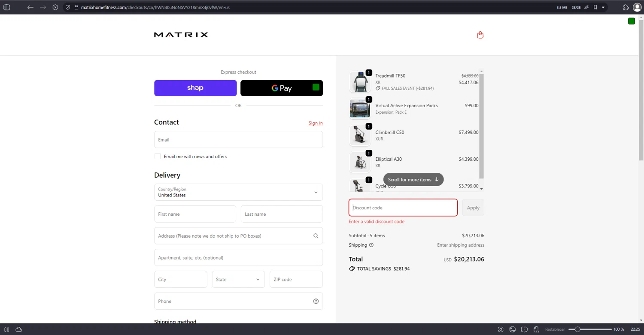Pay with the Google Pay button
The width and height of the screenshot is (644, 335).
point(282,88)
